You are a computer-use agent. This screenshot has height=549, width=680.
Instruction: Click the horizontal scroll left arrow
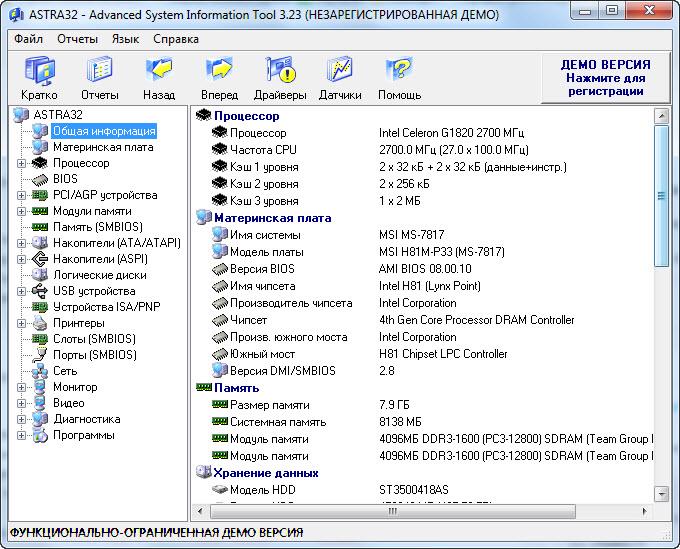[199, 511]
